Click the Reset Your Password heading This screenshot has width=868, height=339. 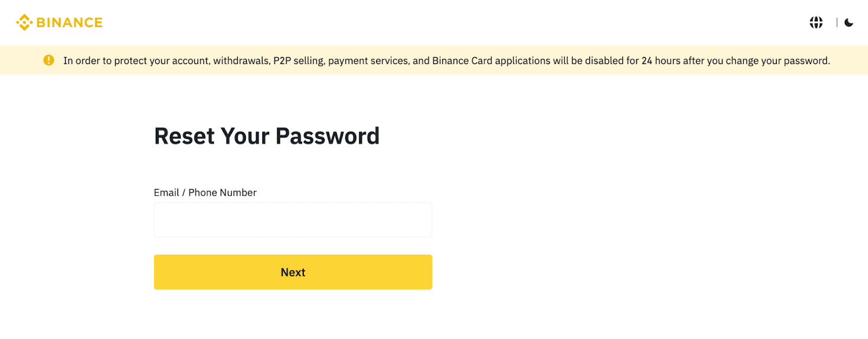point(266,136)
